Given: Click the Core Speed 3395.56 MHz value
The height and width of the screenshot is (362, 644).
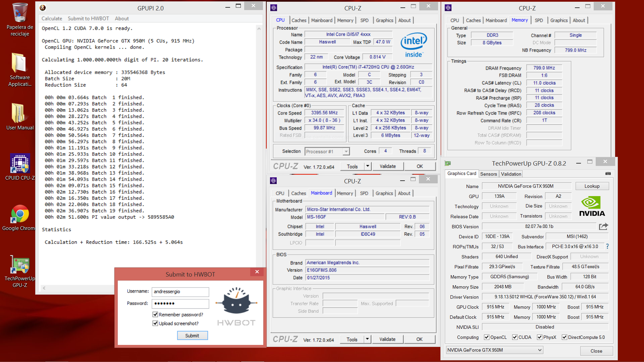Looking at the screenshot, I should [x=324, y=113].
